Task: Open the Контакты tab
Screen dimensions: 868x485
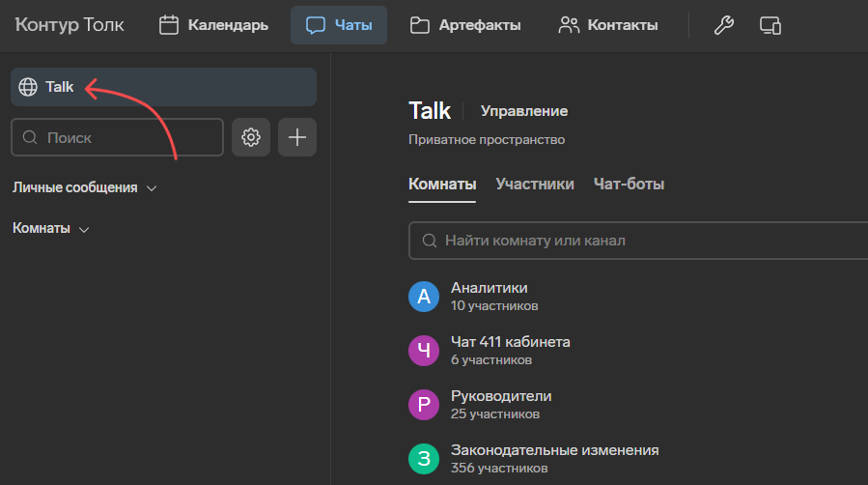Action: tap(608, 25)
